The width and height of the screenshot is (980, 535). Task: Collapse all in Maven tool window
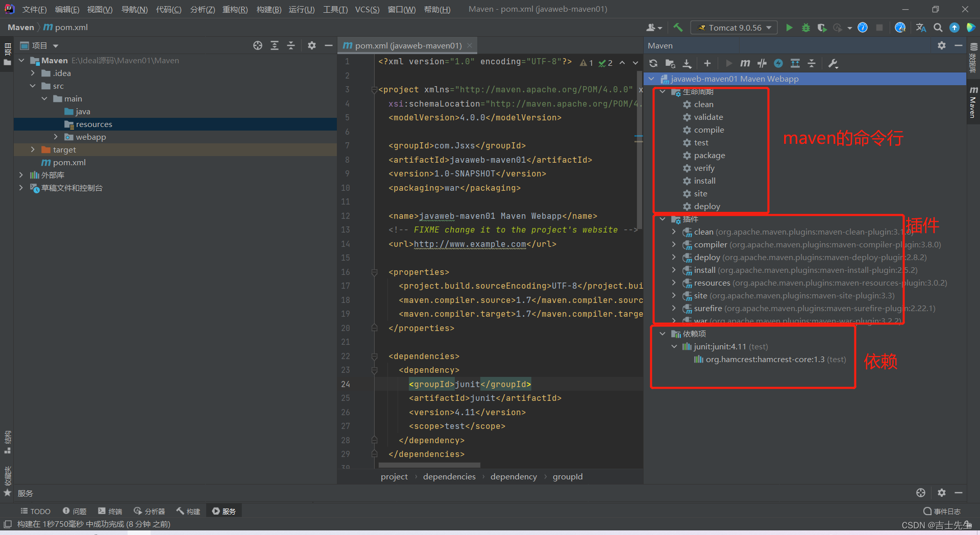pos(812,63)
